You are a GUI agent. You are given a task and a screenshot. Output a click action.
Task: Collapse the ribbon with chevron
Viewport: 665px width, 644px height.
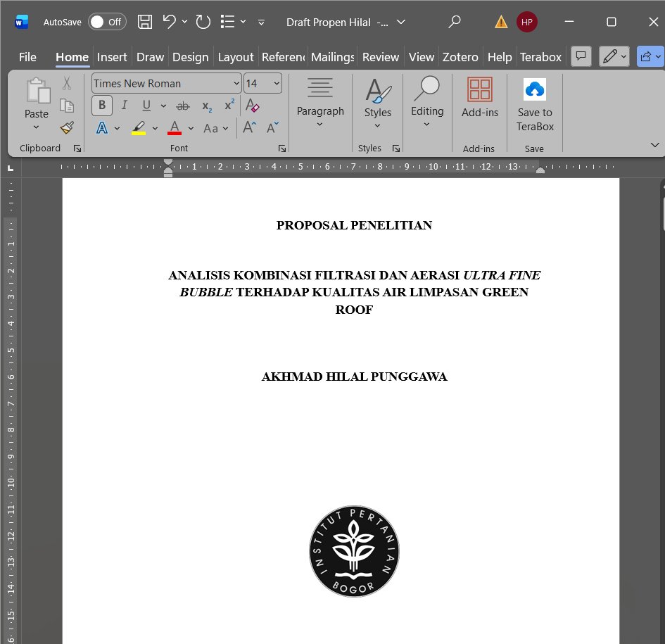pos(654,145)
